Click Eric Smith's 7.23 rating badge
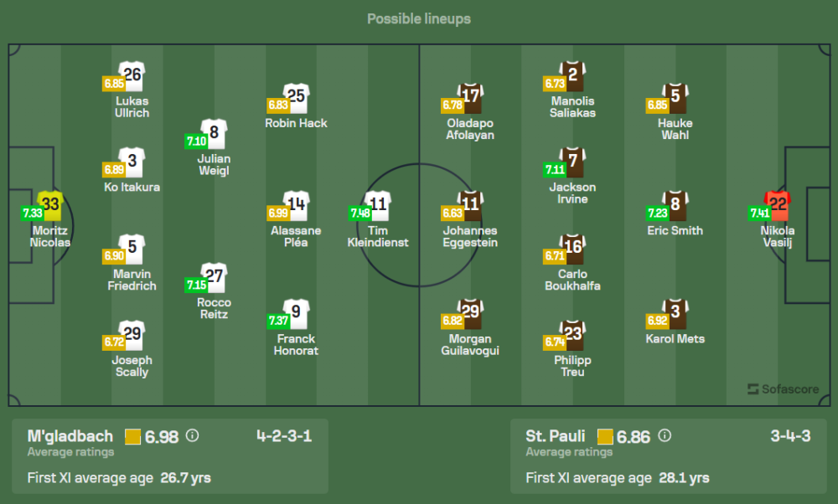This screenshot has height=504, width=838. coord(657,213)
